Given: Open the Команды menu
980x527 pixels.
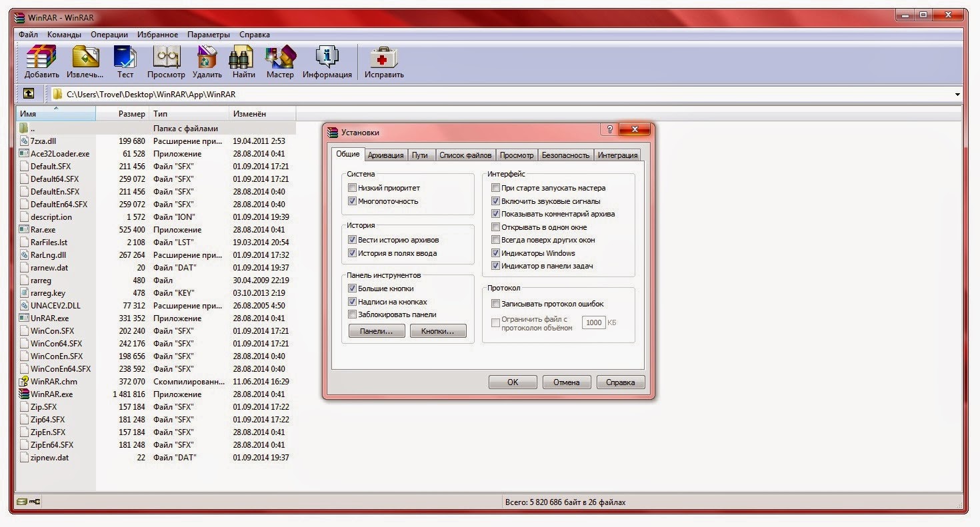Looking at the screenshot, I should point(65,34).
